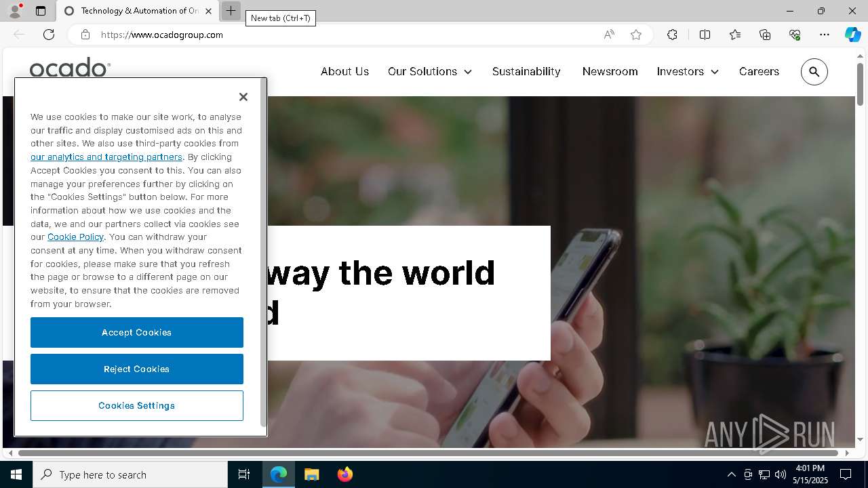This screenshot has width=868, height=488.
Task: Open the network status tray icon
Action: (x=764, y=474)
